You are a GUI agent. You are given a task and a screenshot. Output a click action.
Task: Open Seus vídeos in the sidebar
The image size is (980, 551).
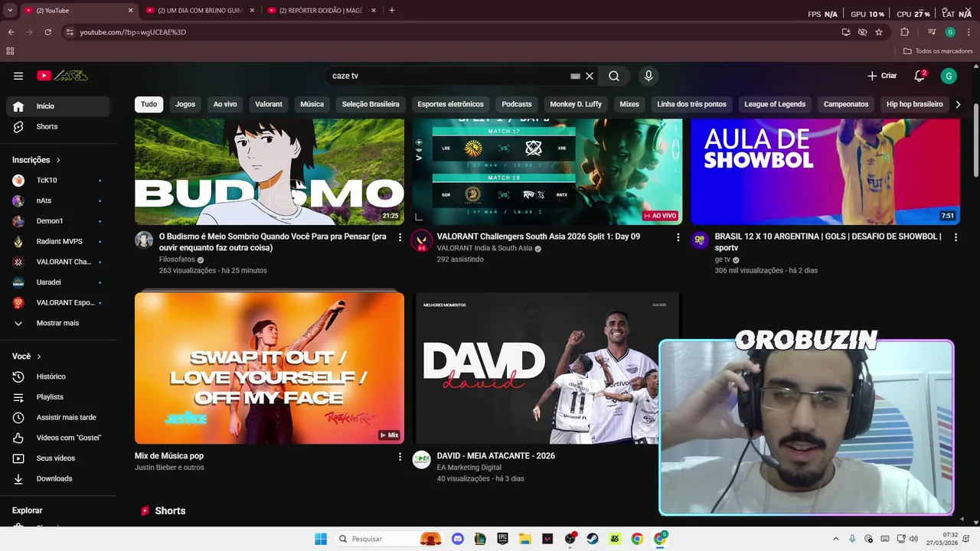click(x=58, y=458)
